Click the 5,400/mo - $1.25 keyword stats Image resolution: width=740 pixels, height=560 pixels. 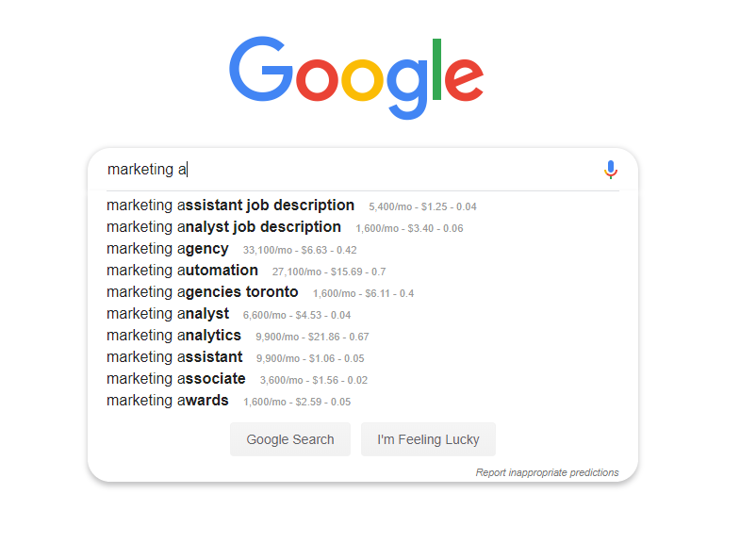(422, 206)
